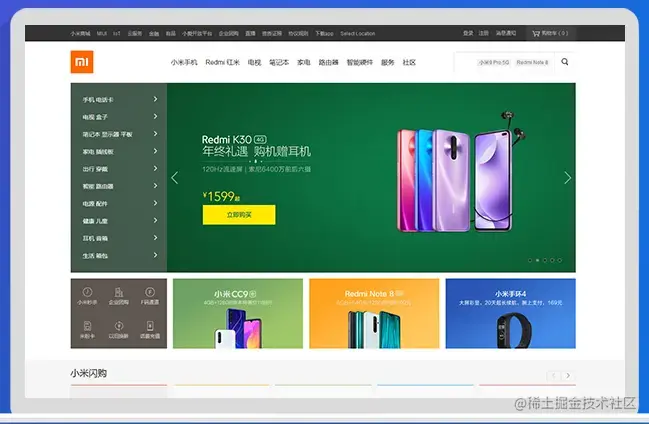Open 社区 in main navigation
Screen dimensions: 649x424
409,62
